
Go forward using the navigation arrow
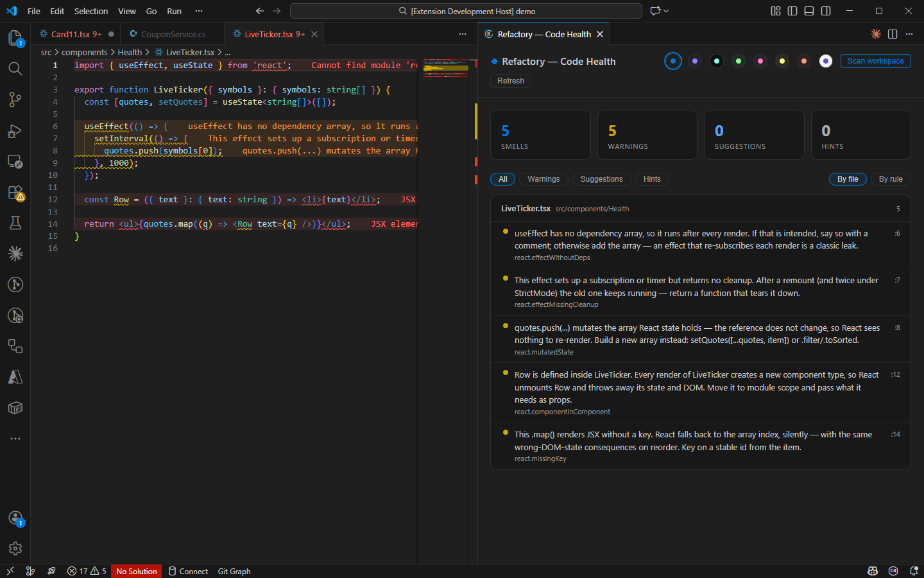click(277, 11)
